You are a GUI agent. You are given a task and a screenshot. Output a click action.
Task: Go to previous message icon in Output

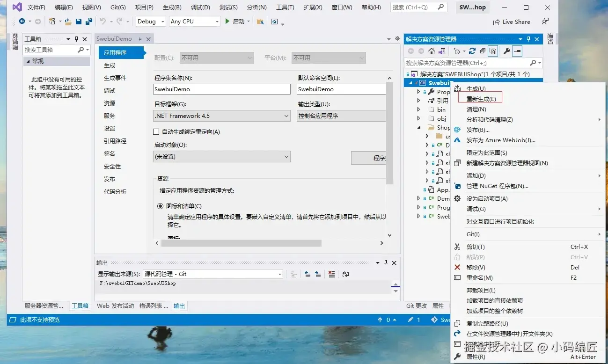tap(308, 274)
